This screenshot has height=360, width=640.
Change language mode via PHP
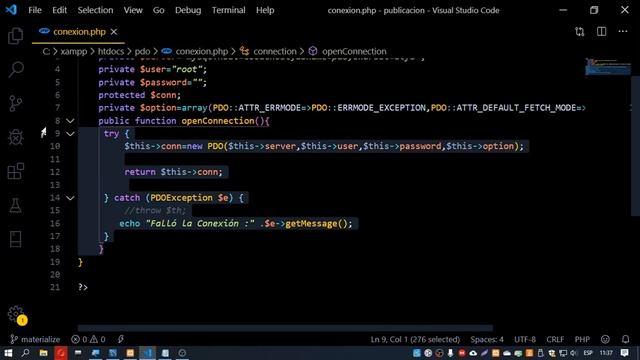[582, 339]
